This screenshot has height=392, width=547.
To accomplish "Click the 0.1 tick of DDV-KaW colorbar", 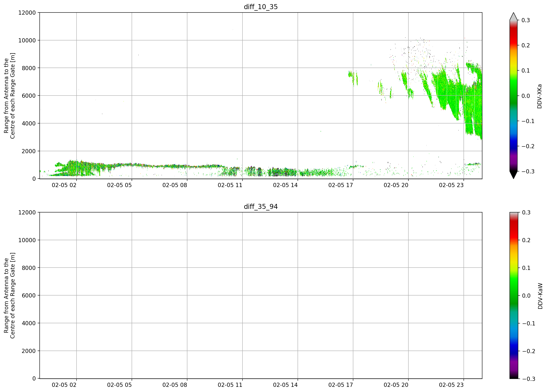I will tap(526, 268).
